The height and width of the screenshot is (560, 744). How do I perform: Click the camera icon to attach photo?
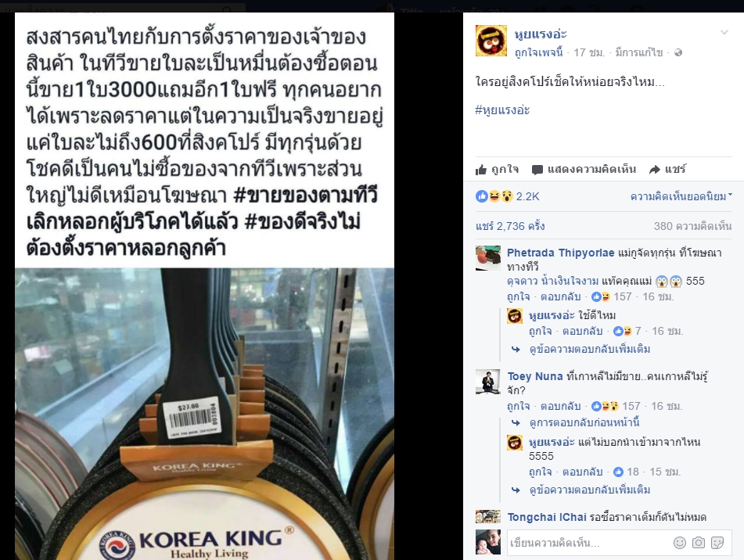(699, 543)
